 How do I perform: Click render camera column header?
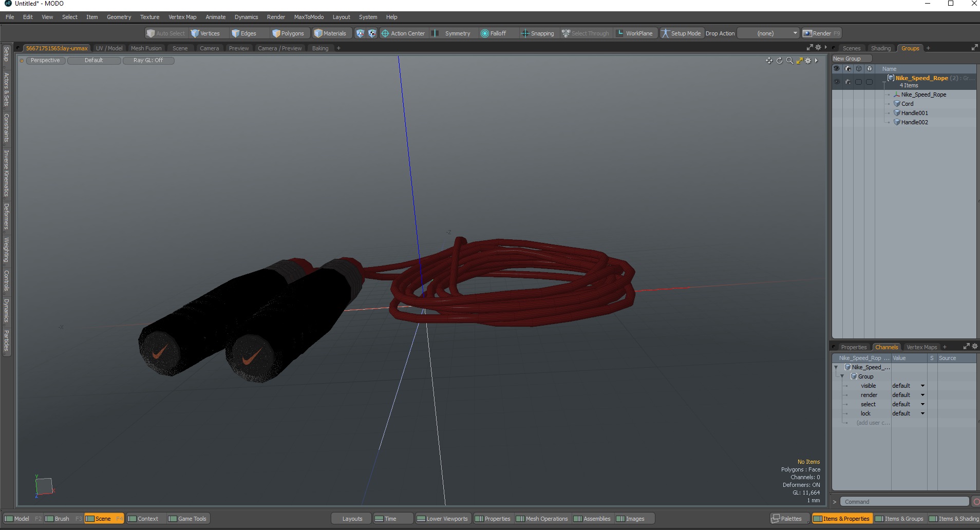click(847, 69)
